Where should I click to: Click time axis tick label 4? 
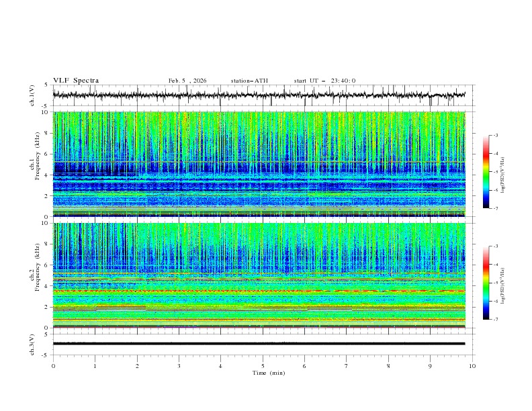[x=220, y=366]
